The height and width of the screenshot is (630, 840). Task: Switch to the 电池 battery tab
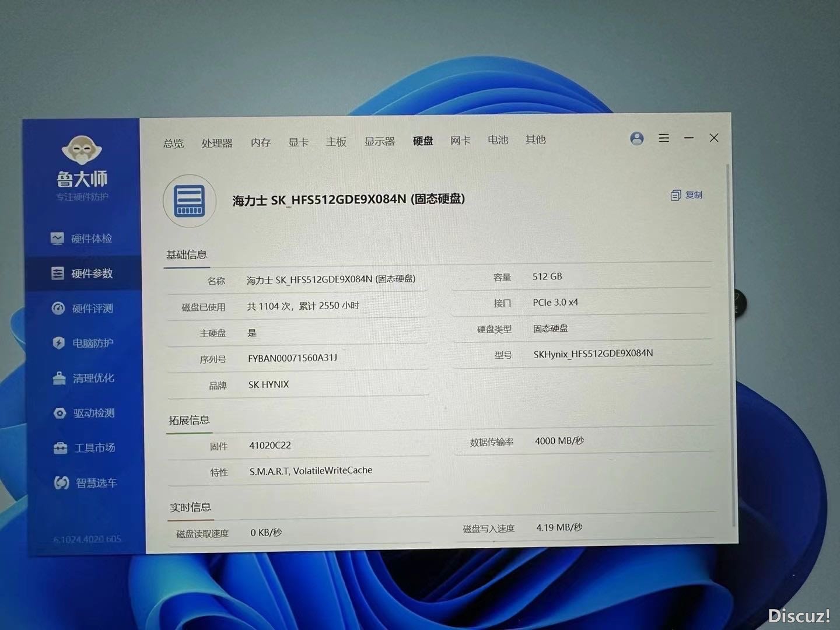(498, 140)
